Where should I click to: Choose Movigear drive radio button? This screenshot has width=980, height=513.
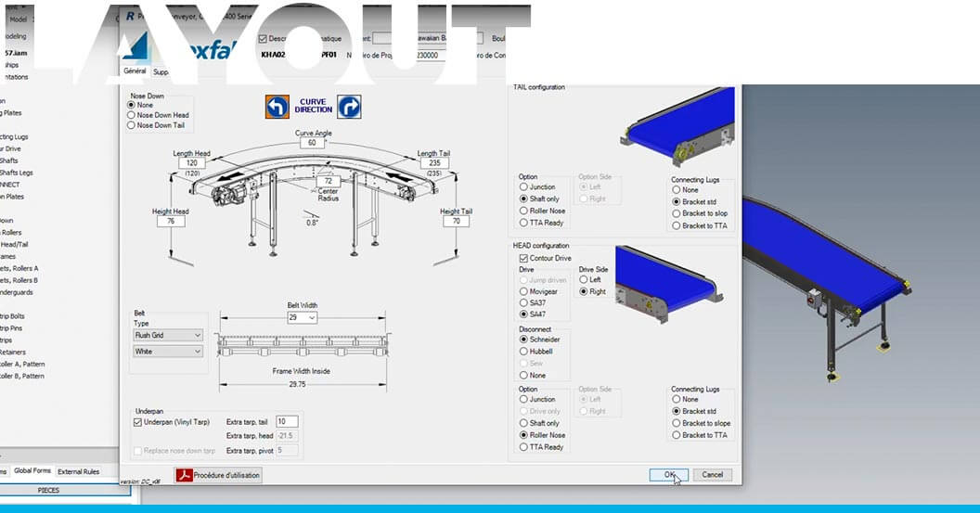coord(524,291)
